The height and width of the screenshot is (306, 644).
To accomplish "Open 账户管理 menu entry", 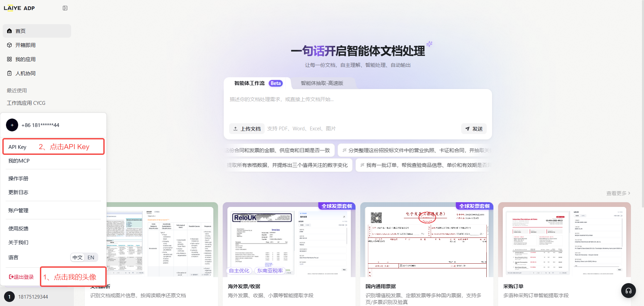I will coord(54,210).
